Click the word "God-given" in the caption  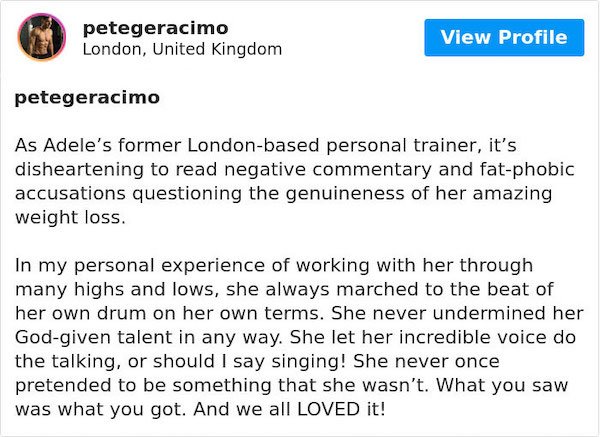(x=63, y=338)
